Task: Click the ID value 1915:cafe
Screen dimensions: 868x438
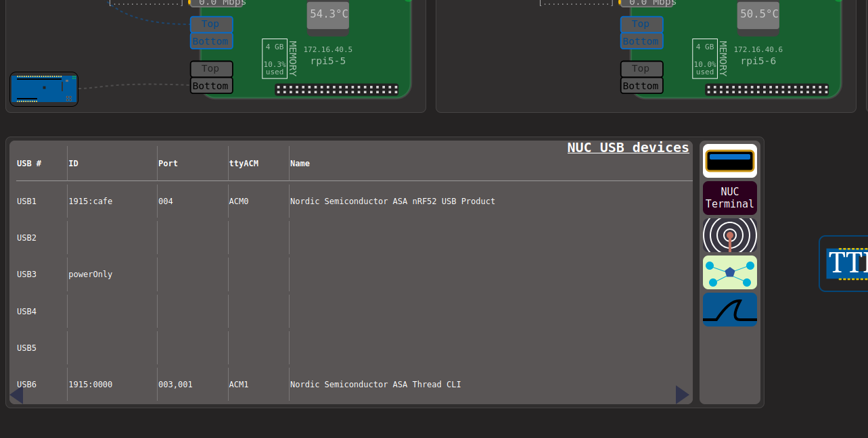Action: [90, 201]
